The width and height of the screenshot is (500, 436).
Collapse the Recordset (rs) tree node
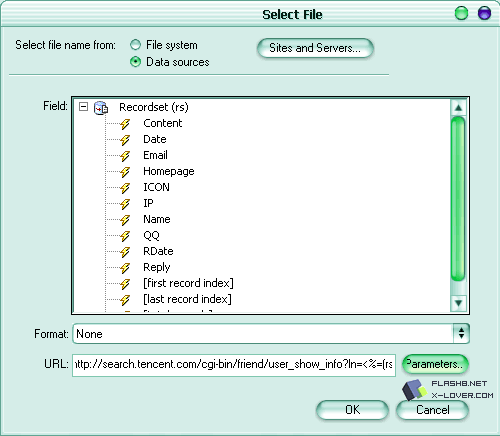coord(83,107)
